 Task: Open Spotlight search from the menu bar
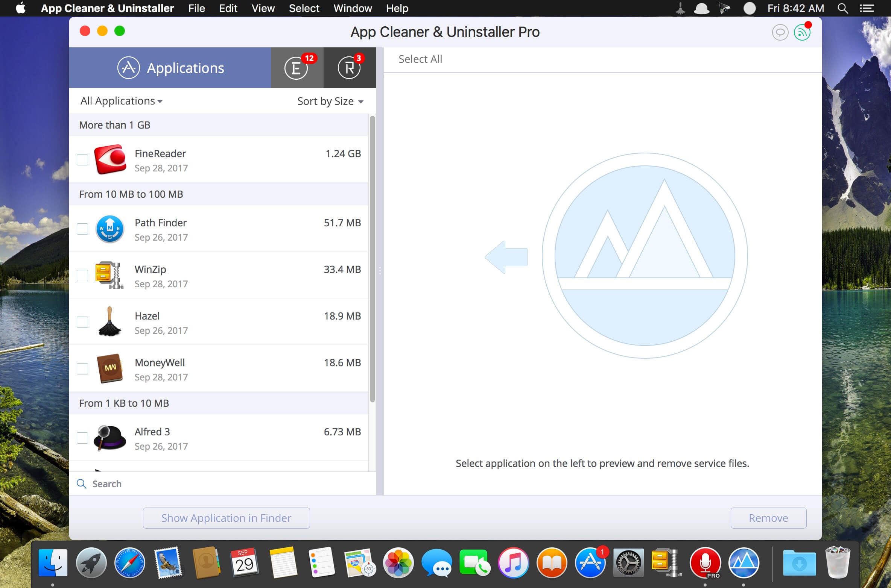point(842,8)
